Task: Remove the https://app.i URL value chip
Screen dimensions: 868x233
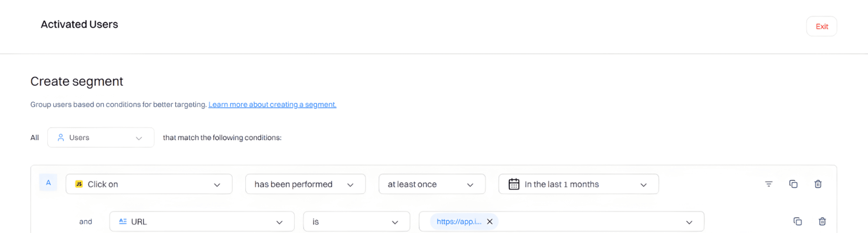Action: click(490, 221)
